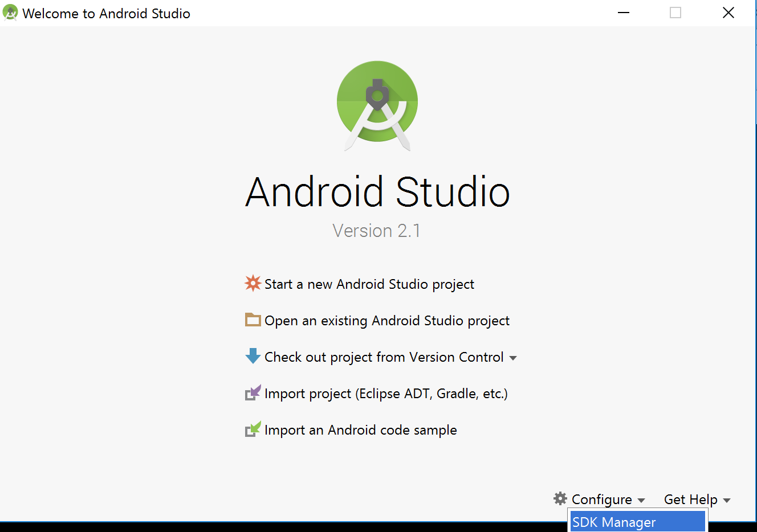Screen dimensions: 757x532
Task: Open the Get Help menu
Action: (690, 499)
